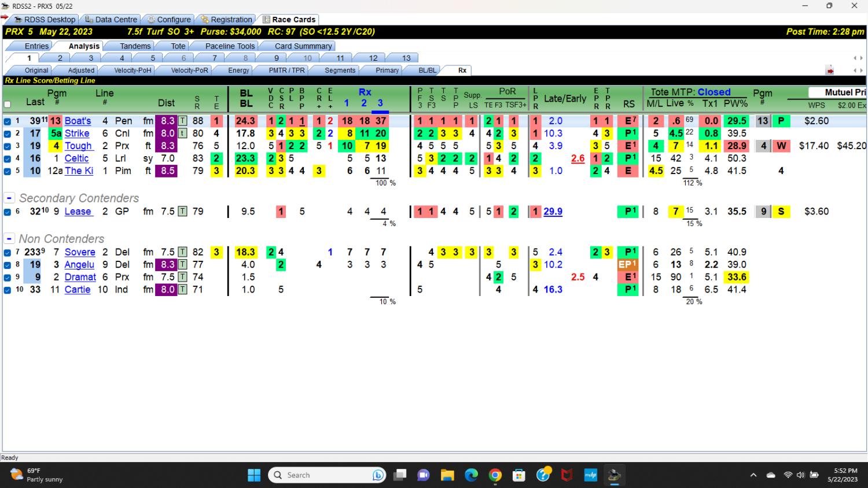Open Microsoft Store from taskbar
Screen dimensions: 868x488
pos(519,475)
